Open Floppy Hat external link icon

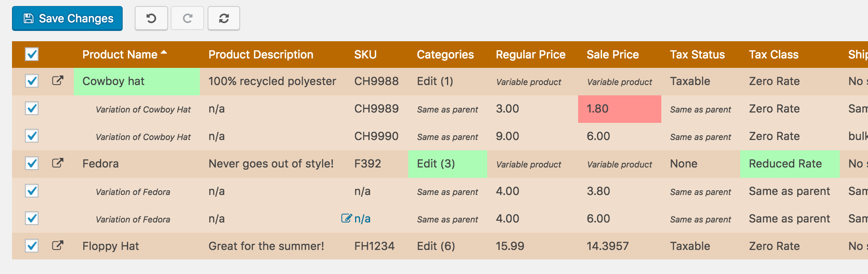point(57,246)
